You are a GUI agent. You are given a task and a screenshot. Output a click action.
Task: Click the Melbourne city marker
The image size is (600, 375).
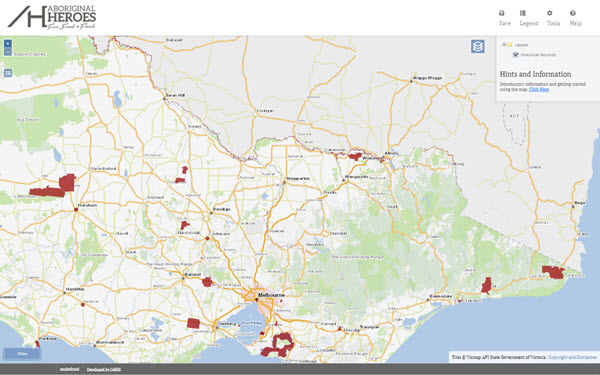point(257,300)
